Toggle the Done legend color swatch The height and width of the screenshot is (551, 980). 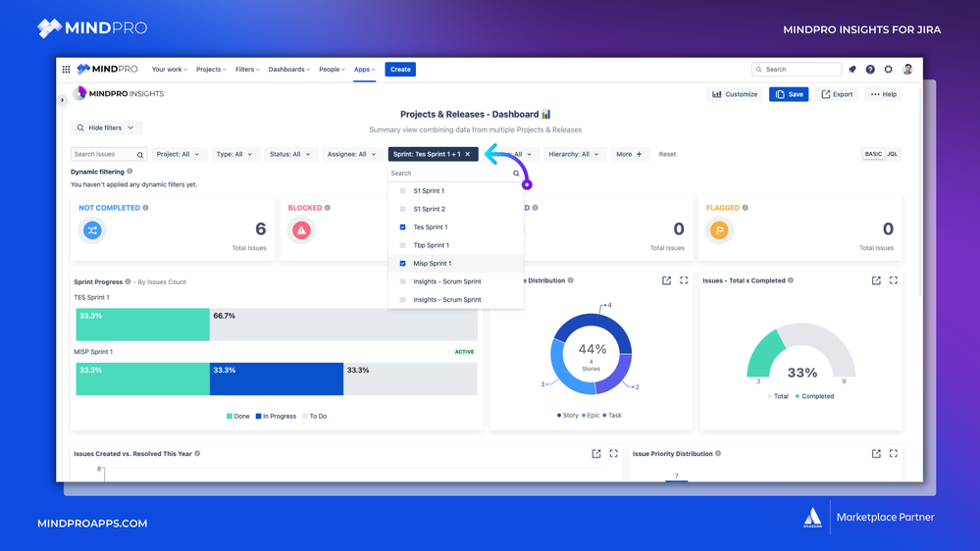click(x=230, y=416)
